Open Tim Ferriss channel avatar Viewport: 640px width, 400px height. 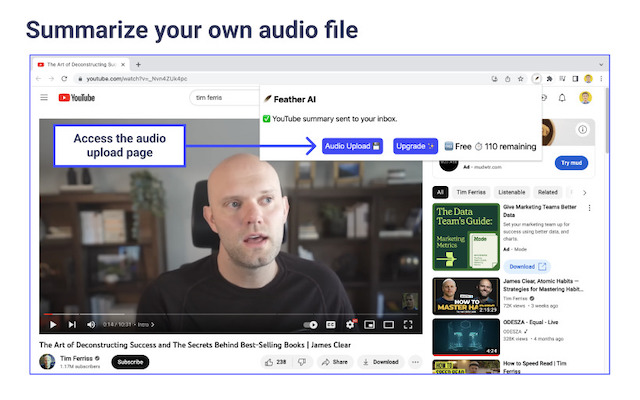[x=47, y=362]
